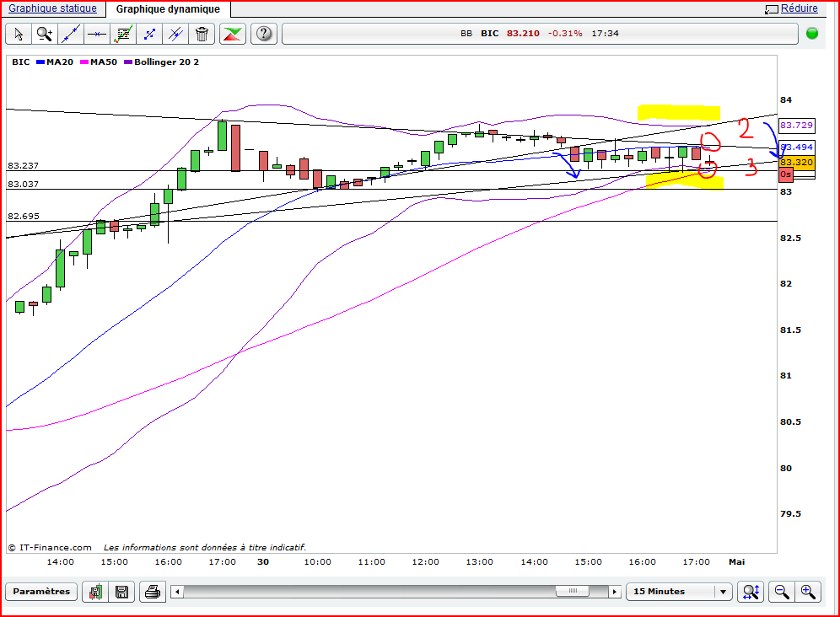Image resolution: width=840 pixels, height=617 pixels.
Task: Print the chart with printer icon
Action: pos(153,592)
